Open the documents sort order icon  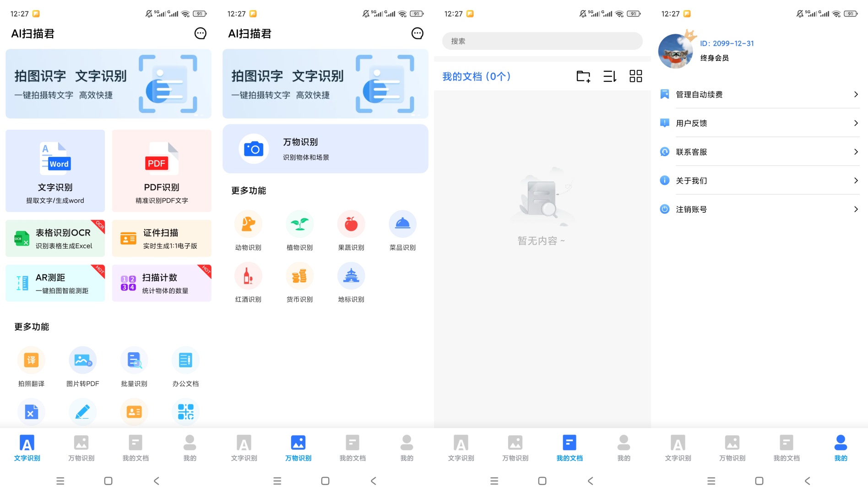[x=610, y=76]
